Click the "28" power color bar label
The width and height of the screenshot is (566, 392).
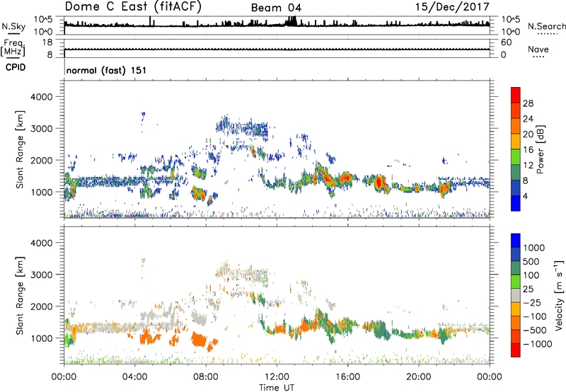[528, 103]
